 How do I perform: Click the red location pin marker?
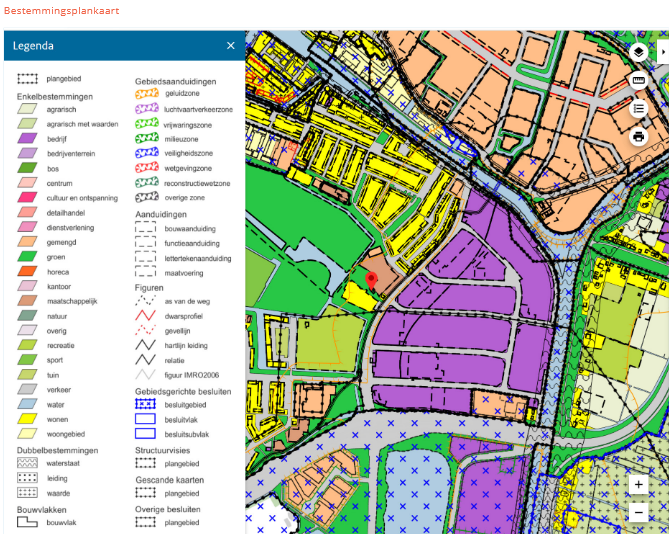tap(371, 281)
